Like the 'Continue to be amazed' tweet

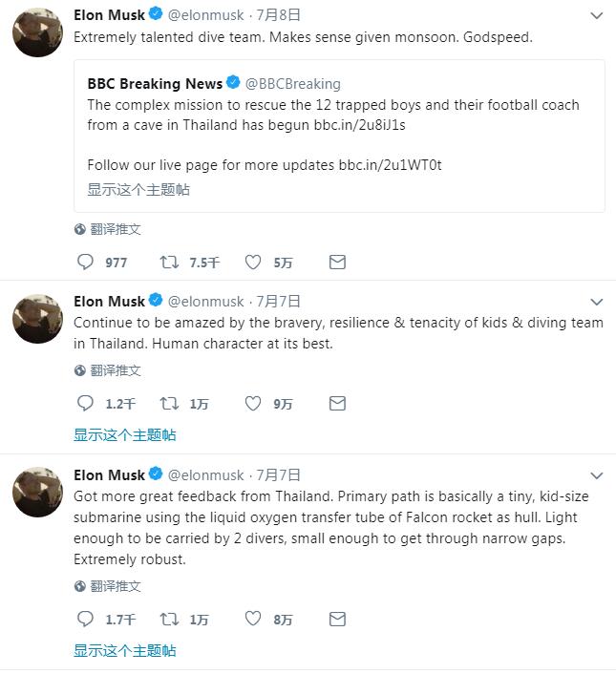click(x=253, y=403)
